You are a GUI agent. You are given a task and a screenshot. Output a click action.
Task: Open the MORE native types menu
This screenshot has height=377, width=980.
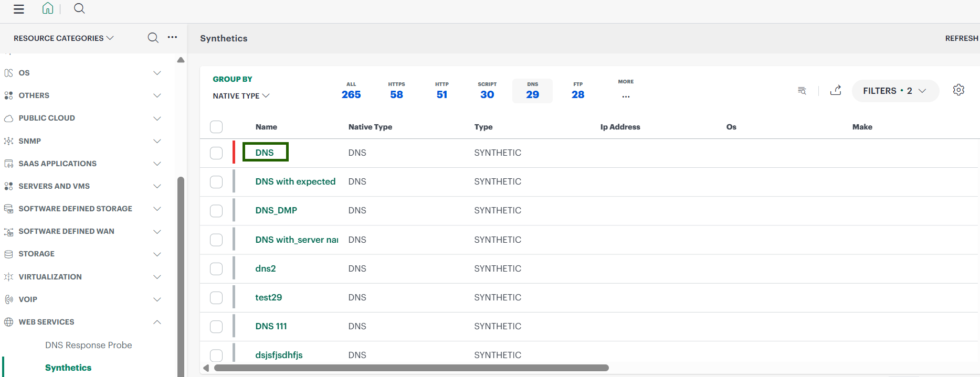click(626, 90)
